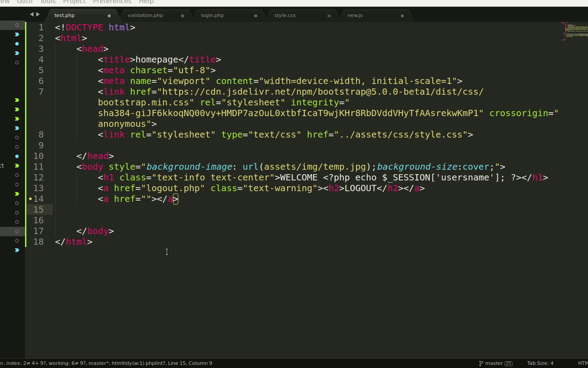The image size is (588, 368).
Task: Click the yellow modified dot beside line 14
Action: click(x=30, y=199)
